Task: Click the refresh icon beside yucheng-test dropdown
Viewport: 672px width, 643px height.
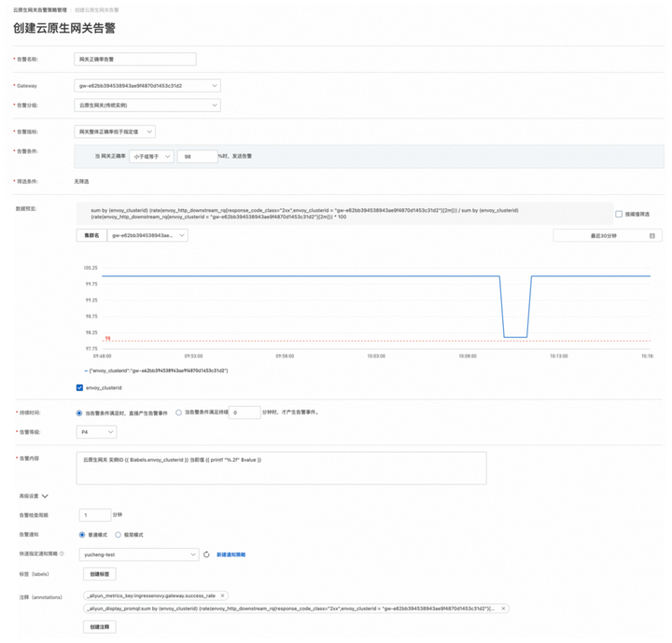Action: tap(206, 554)
